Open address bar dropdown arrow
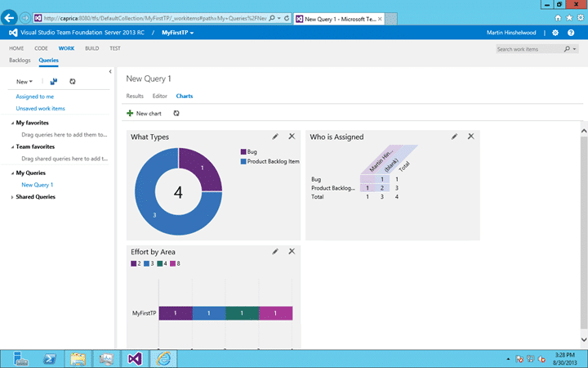588x368 pixels. click(279, 18)
